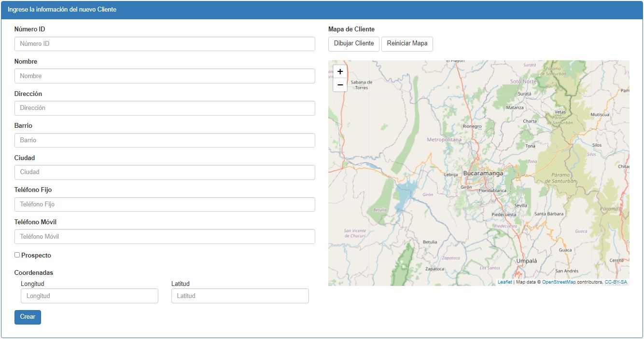Zoom out on the map

pyautogui.click(x=340, y=85)
